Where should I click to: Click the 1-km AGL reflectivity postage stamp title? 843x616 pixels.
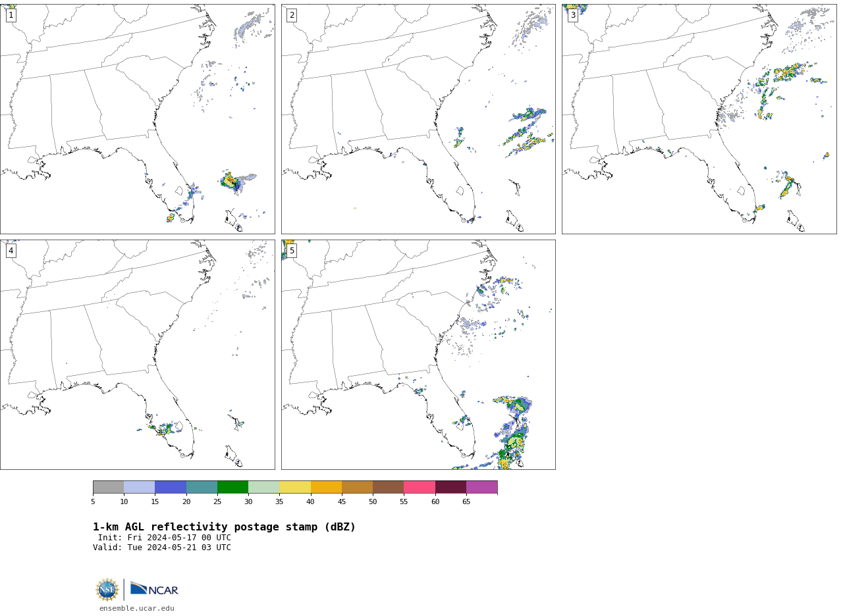pyautogui.click(x=224, y=527)
